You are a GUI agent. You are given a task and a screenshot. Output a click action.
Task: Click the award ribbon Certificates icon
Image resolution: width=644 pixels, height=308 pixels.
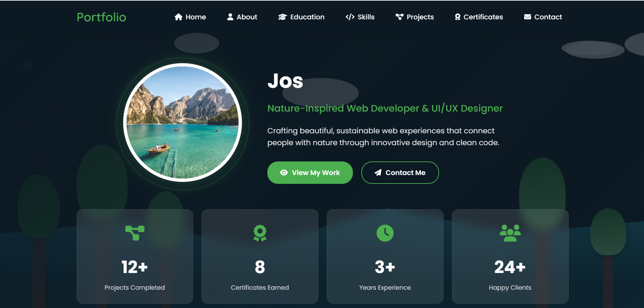[457, 17]
